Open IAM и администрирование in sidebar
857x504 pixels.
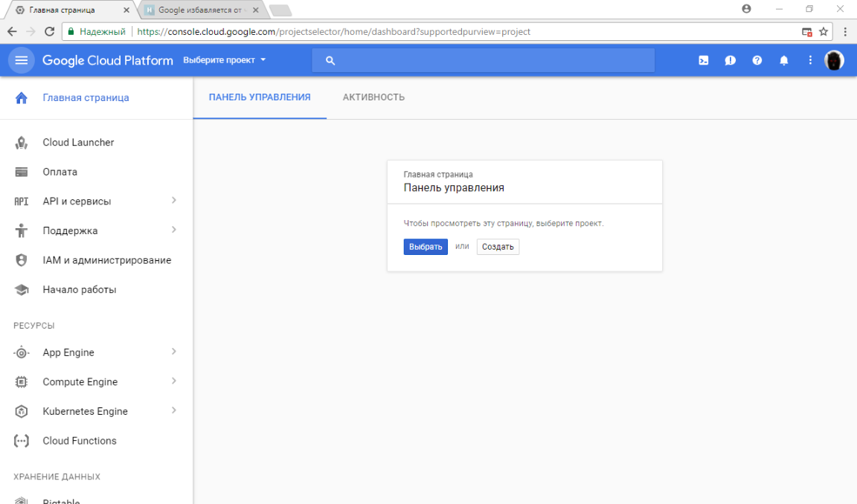click(x=106, y=260)
